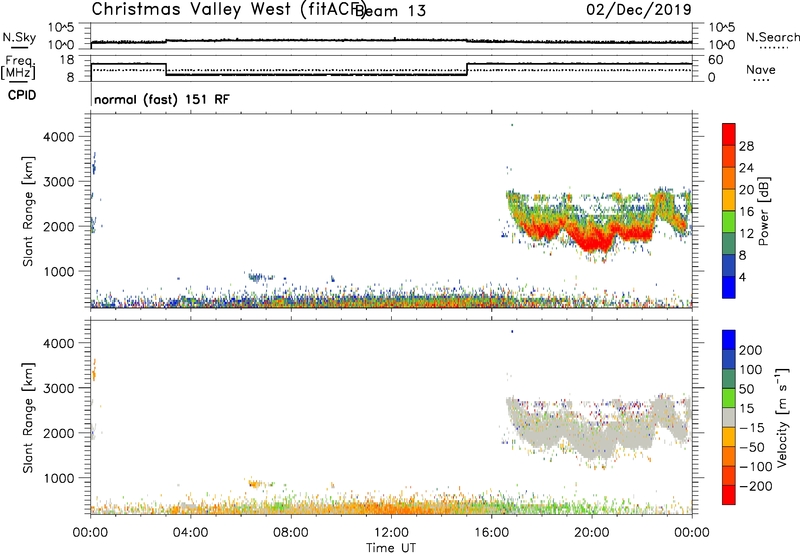Click the date '02/Dec/2019'
Viewport: 800px width, 554px height.
pos(639,9)
